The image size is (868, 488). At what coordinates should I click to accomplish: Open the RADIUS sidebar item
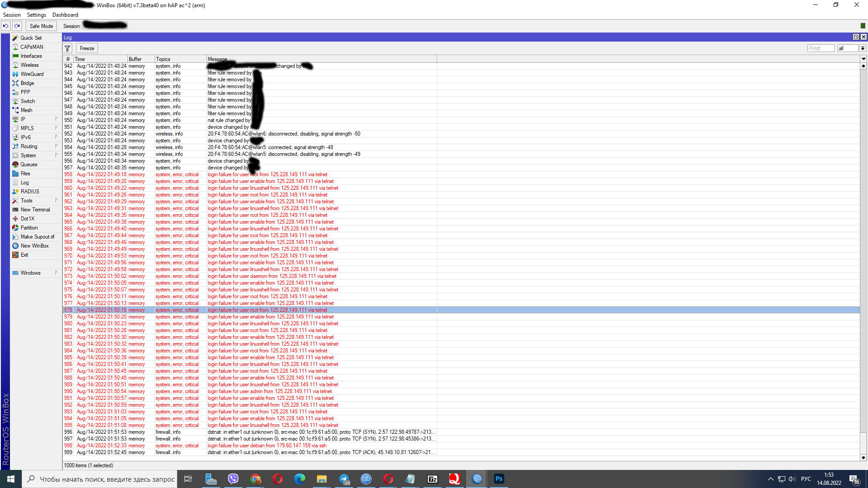[x=29, y=192]
